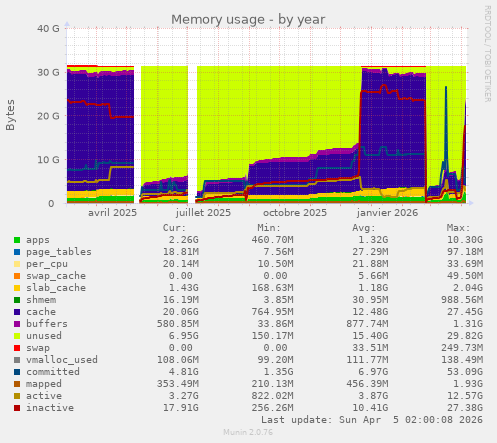Click the 'Bytes' y-axis label
This screenshot has width=497, height=443.
[10, 115]
